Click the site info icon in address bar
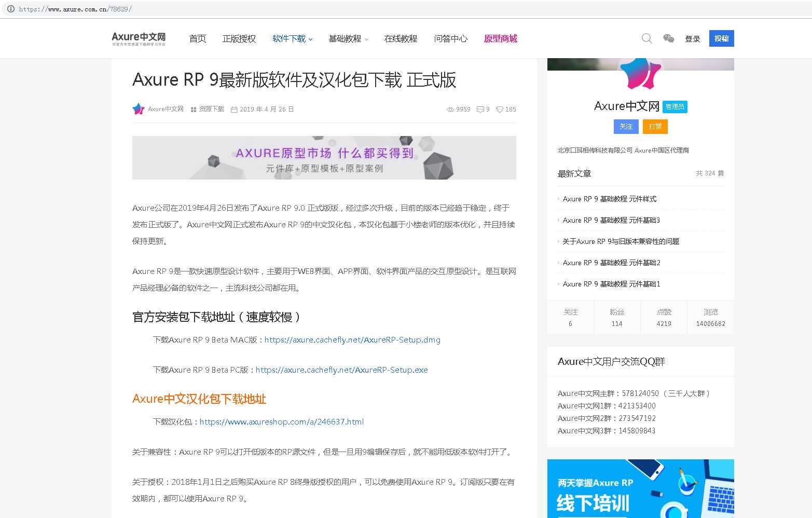This screenshot has height=518, width=812. [11, 9]
